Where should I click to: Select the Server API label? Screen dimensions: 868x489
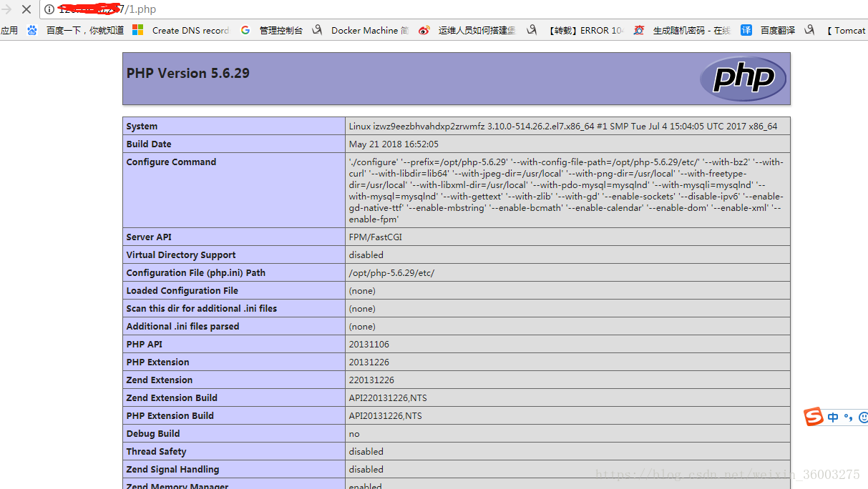click(149, 237)
